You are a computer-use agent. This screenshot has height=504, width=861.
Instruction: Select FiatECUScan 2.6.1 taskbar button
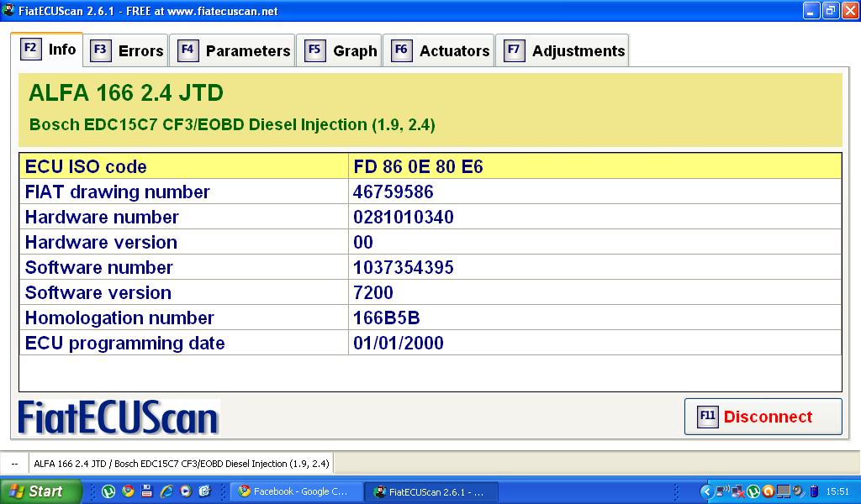[x=431, y=491]
